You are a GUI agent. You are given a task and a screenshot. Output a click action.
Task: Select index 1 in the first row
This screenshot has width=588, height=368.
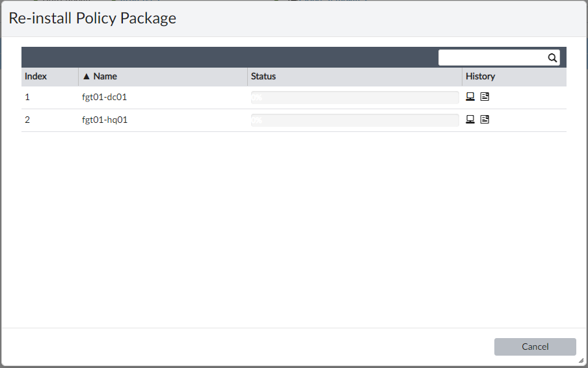[x=27, y=98]
